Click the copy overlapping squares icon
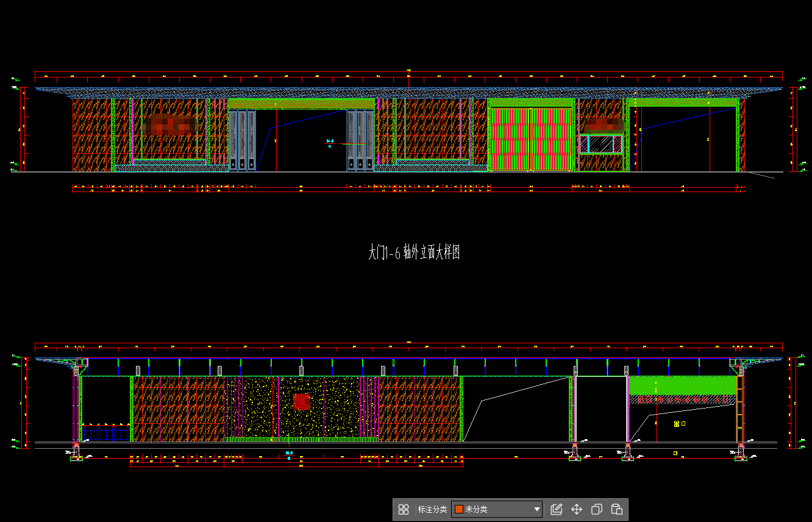The height and width of the screenshot is (522, 812). (597, 510)
